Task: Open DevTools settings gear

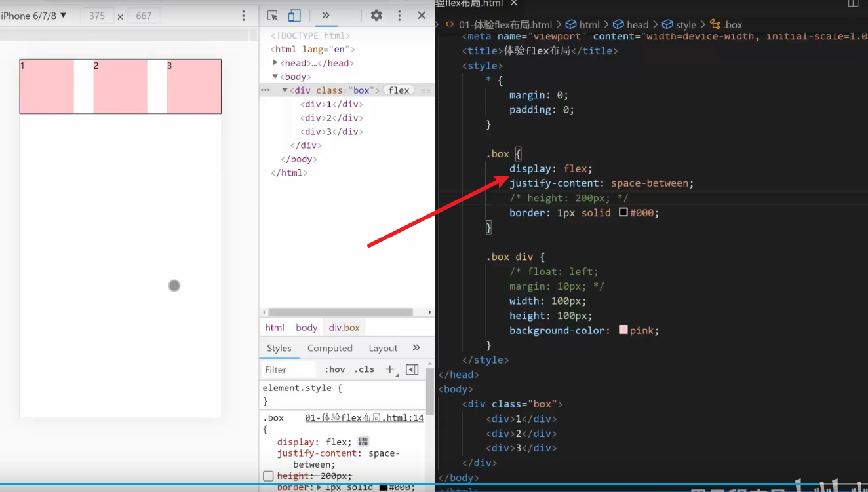Action: (x=376, y=15)
